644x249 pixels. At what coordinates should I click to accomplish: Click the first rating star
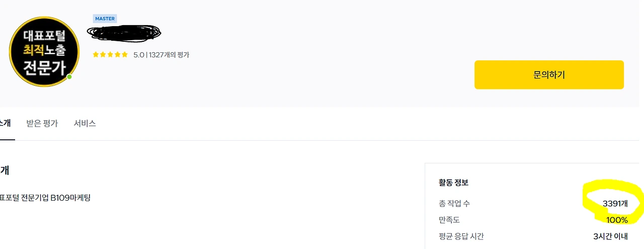(96, 55)
